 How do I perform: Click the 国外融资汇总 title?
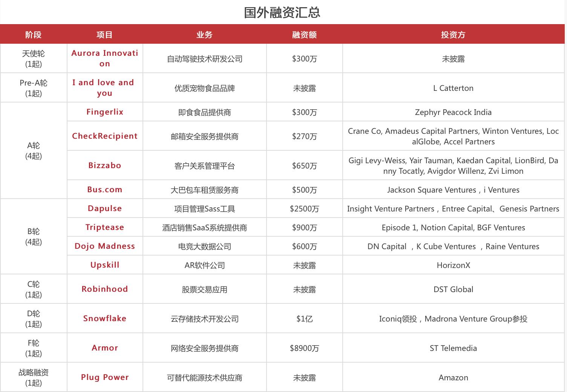pyautogui.click(x=282, y=12)
